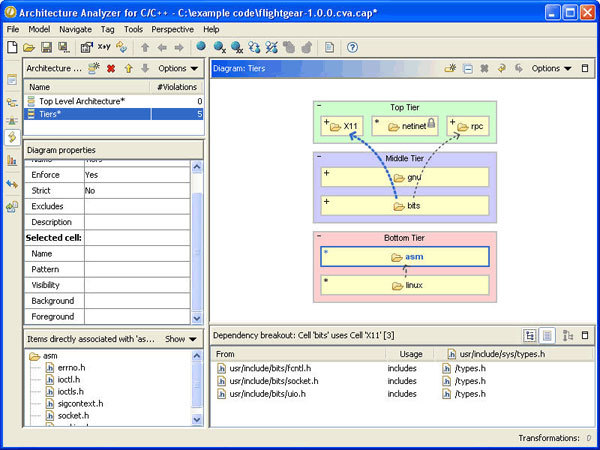The width and height of the screenshot is (600, 450).
Task: Open the Tools menu
Action: coord(133,29)
